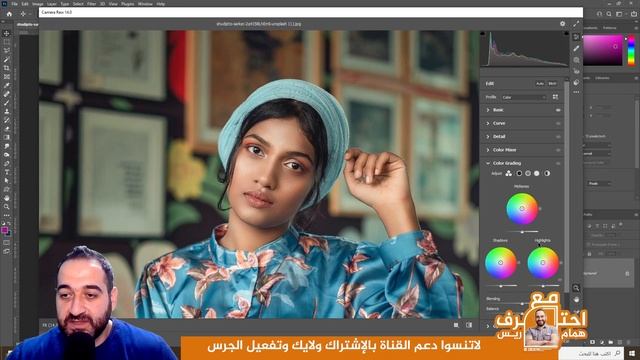640x360 pixels.
Task: Select the Lasso tool
Action: click(x=7, y=51)
